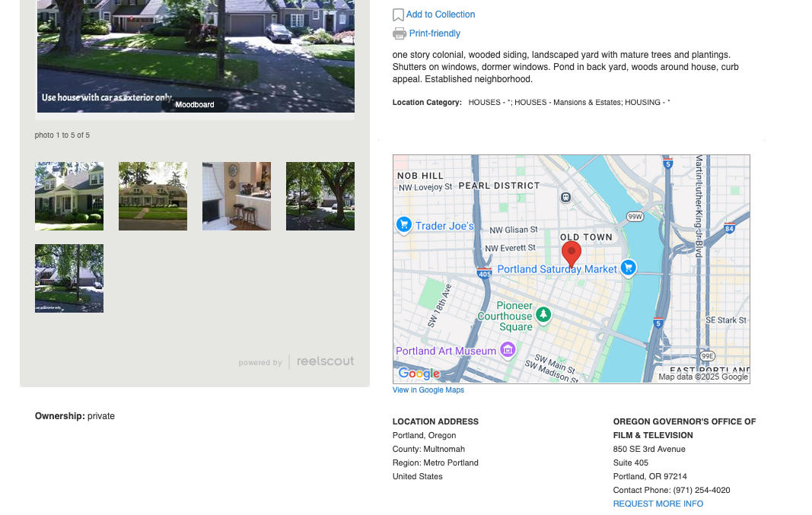Click the red location pin on map

(571, 253)
